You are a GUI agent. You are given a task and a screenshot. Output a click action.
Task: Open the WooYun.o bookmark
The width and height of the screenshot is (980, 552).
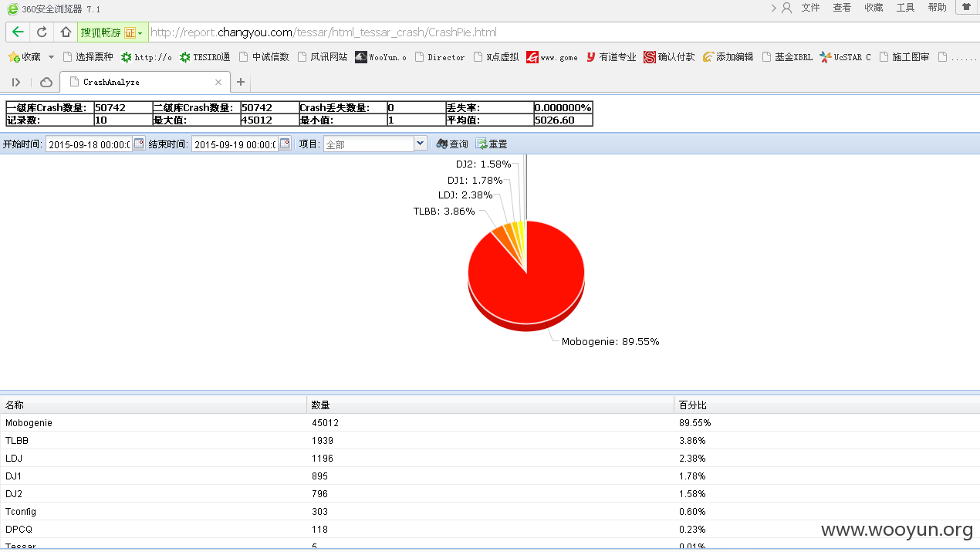point(380,57)
